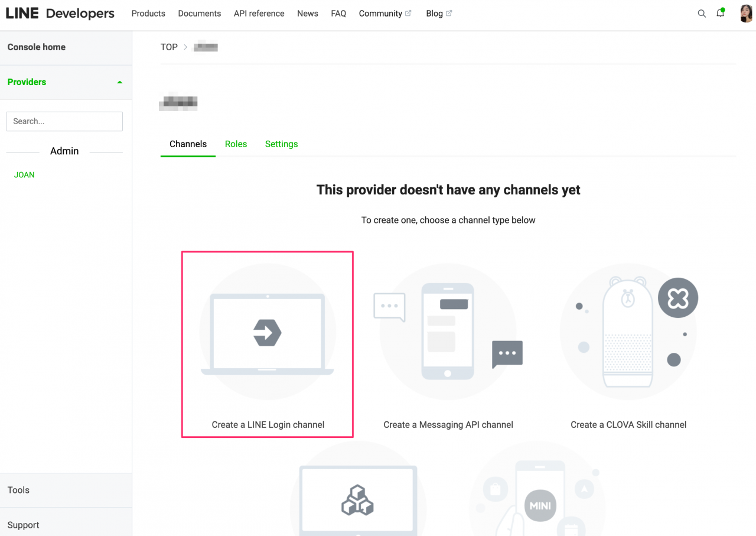This screenshot has height=536, width=756.
Task: Collapse the Providers section arrow
Action: click(x=120, y=82)
